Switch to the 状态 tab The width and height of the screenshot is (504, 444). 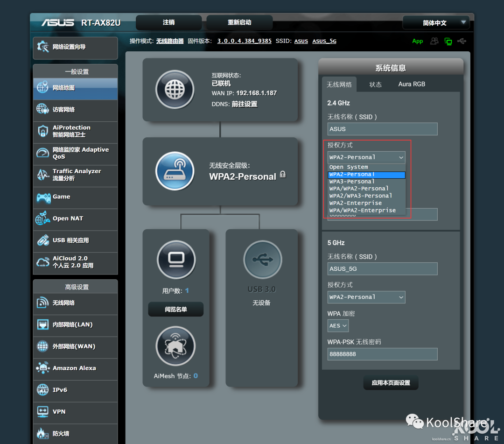[375, 85]
